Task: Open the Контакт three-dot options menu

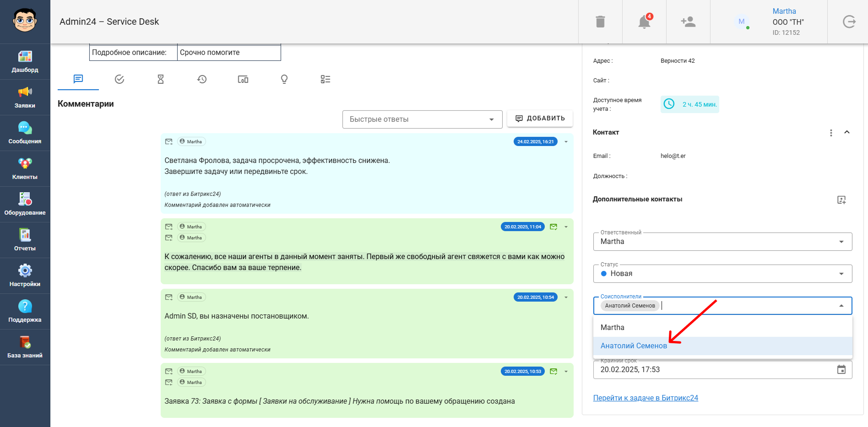Action: click(x=831, y=133)
